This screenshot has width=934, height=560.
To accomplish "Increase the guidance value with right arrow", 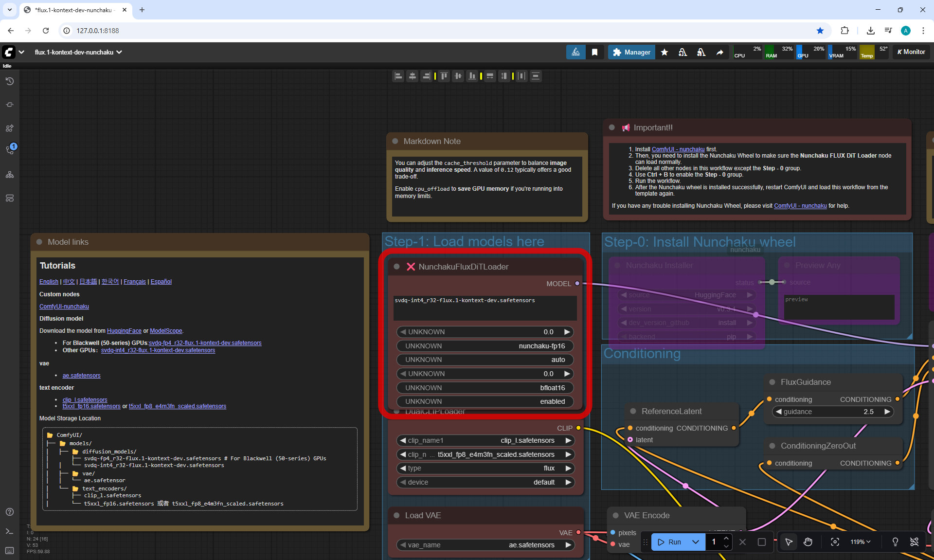I will click(x=887, y=412).
